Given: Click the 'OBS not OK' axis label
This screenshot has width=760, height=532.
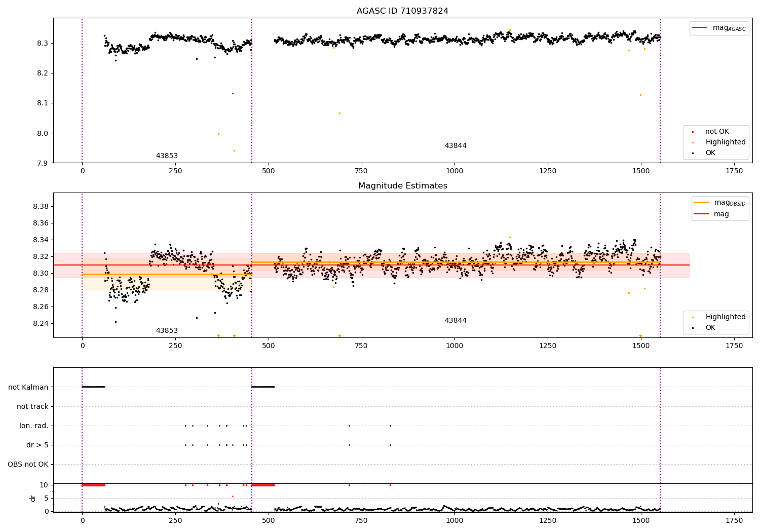Looking at the screenshot, I should point(28,464).
